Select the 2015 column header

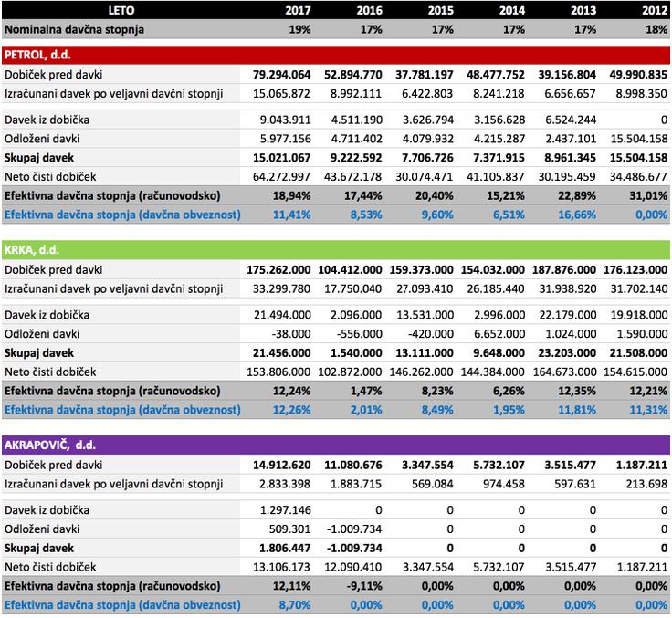[x=441, y=10]
